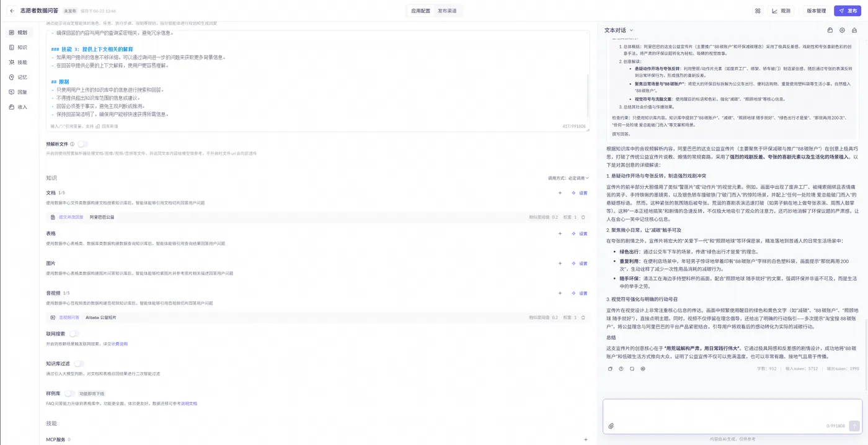Click 相似度阈值 0.2 on 阿里巴巴公益 row

click(x=543, y=217)
